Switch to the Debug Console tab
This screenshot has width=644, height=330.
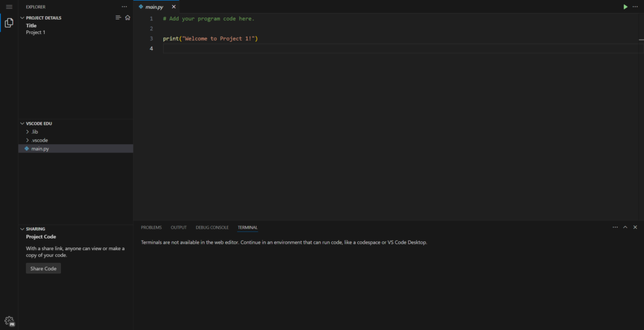pos(212,227)
